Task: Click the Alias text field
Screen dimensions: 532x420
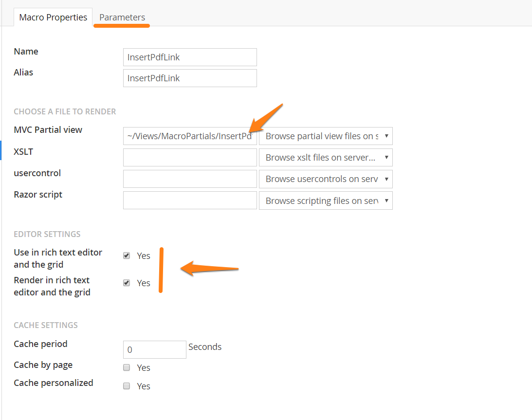Action: (x=190, y=78)
